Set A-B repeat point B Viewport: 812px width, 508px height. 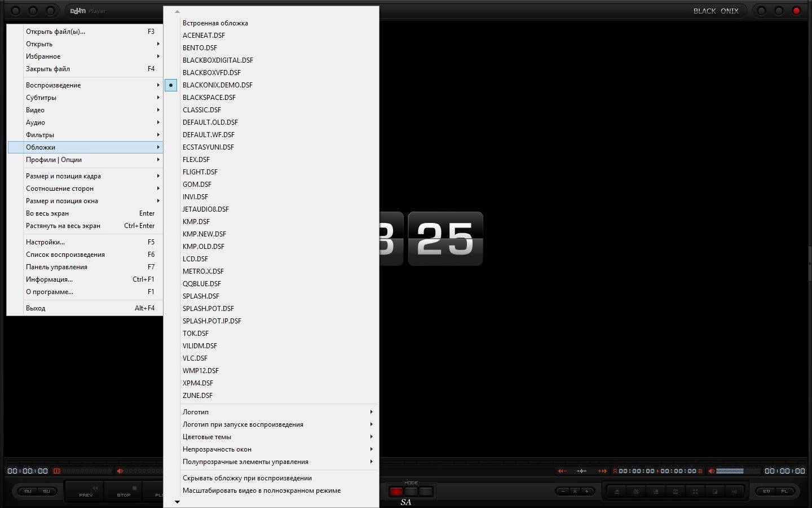[x=700, y=471]
